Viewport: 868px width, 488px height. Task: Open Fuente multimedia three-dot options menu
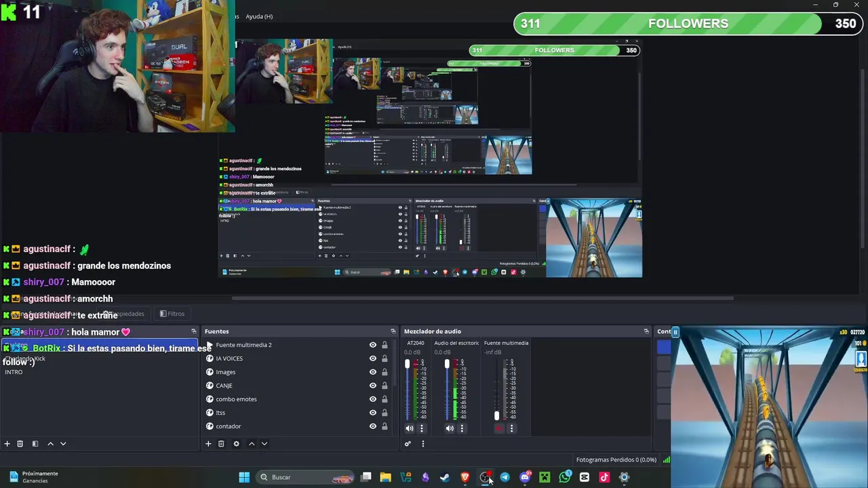pos(511,428)
